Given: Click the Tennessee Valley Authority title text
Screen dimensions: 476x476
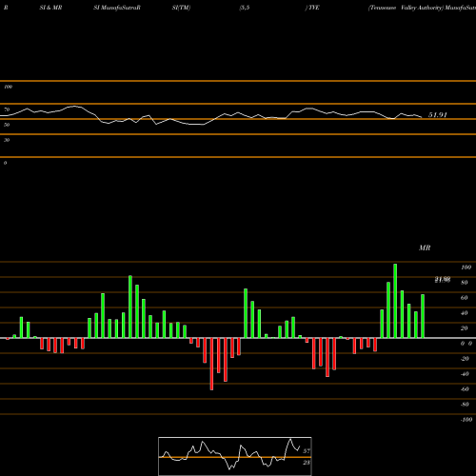Looking at the screenshot, I should 406,8.
